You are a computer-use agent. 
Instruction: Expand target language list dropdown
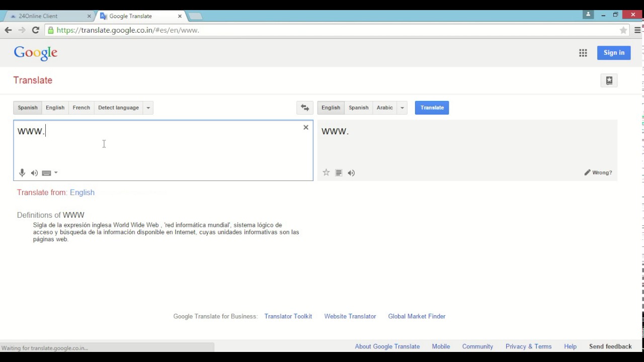[x=402, y=108]
